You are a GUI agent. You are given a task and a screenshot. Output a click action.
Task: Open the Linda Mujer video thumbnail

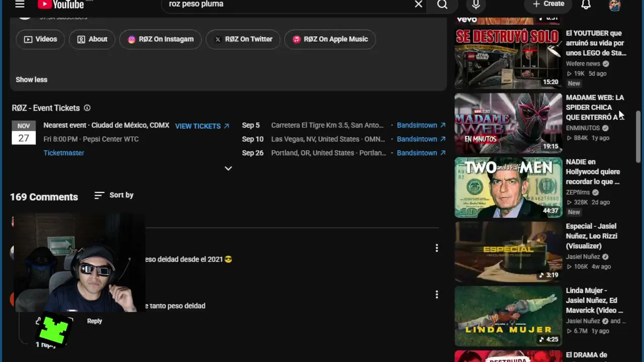pyautogui.click(x=508, y=316)
